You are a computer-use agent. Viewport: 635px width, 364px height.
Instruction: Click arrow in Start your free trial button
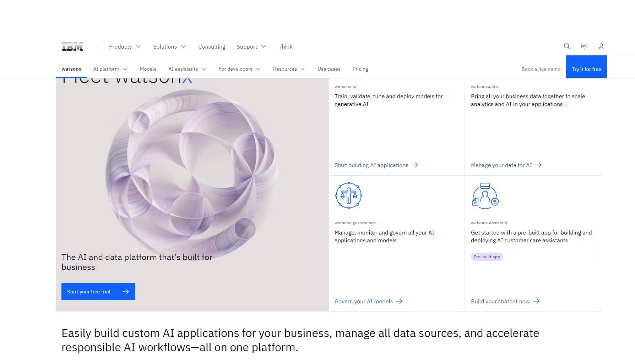point(125,292)
